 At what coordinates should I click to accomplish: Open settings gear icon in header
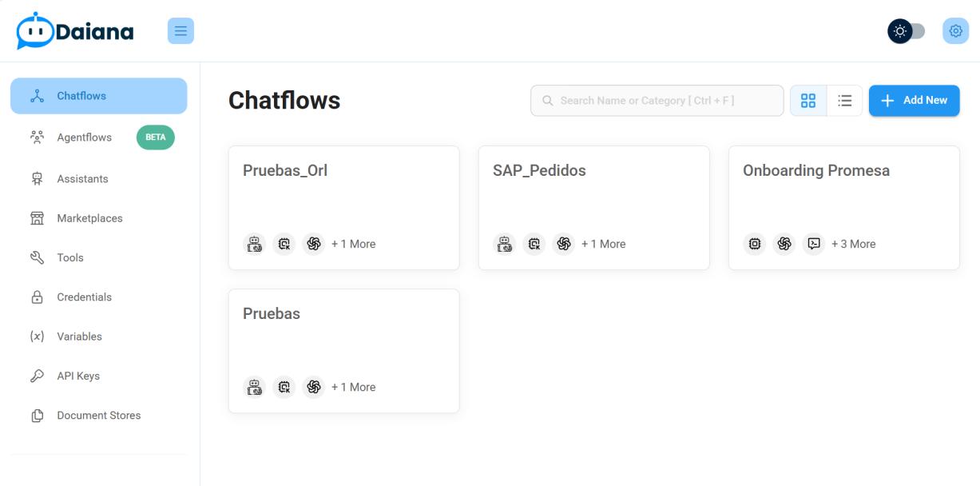pyautogui.click(x=955, y=31)
